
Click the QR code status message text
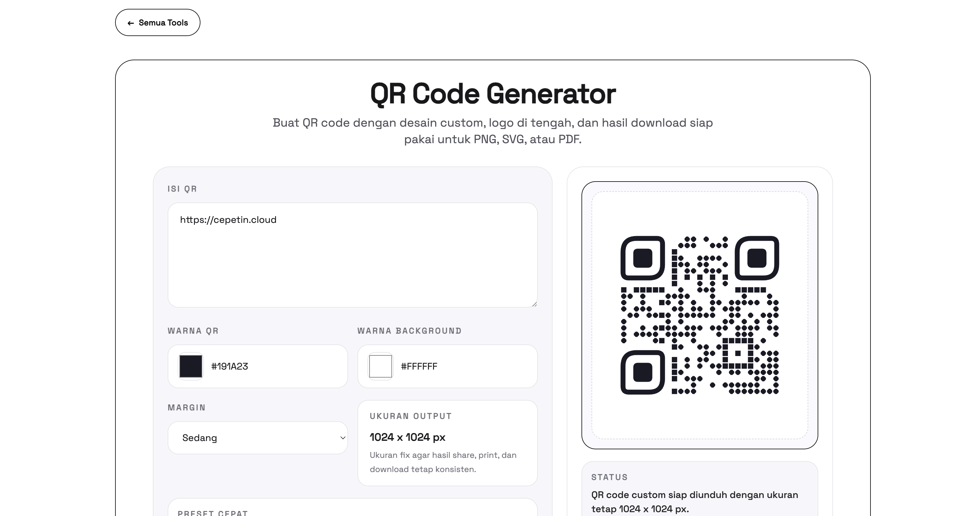[x=695, y=502]
